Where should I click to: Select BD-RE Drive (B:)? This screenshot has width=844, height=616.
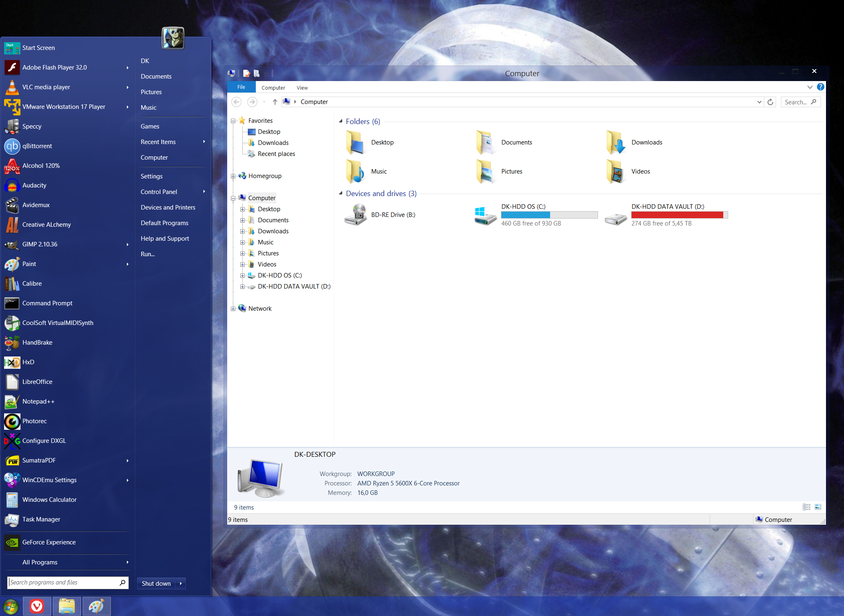(380, 215)
